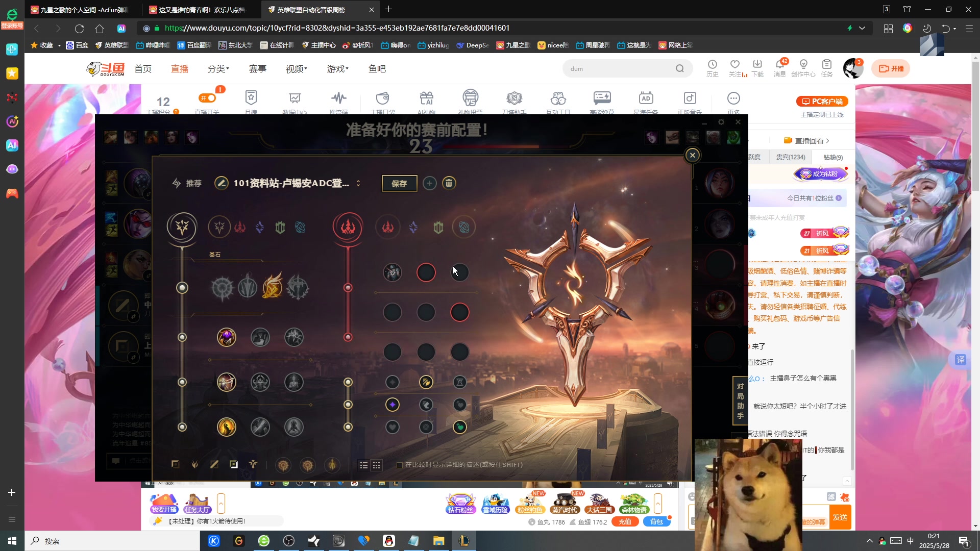Select the Cut Down rune
980x551 pixels.
coord(260,427)
